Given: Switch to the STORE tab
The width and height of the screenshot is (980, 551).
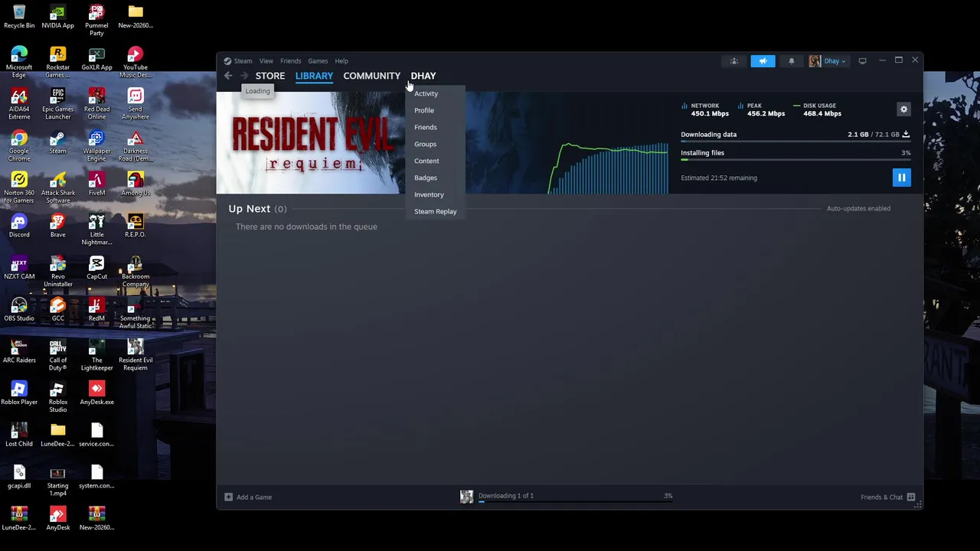Looking at the screenshot, I should pos(270,76).
